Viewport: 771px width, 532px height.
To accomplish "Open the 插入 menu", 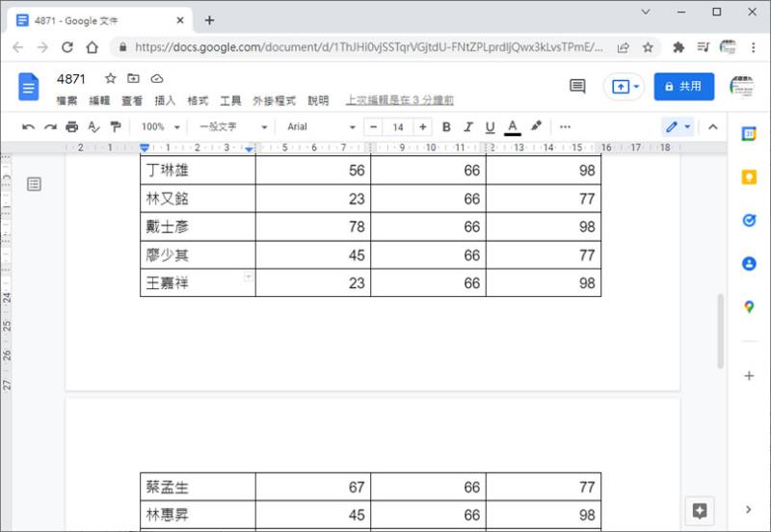I will click(165, 100).
